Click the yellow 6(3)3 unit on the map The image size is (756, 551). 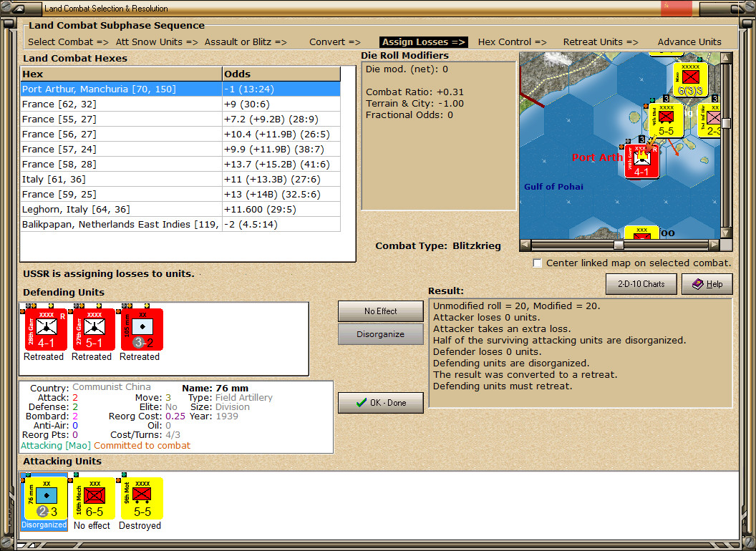point(690,80)
